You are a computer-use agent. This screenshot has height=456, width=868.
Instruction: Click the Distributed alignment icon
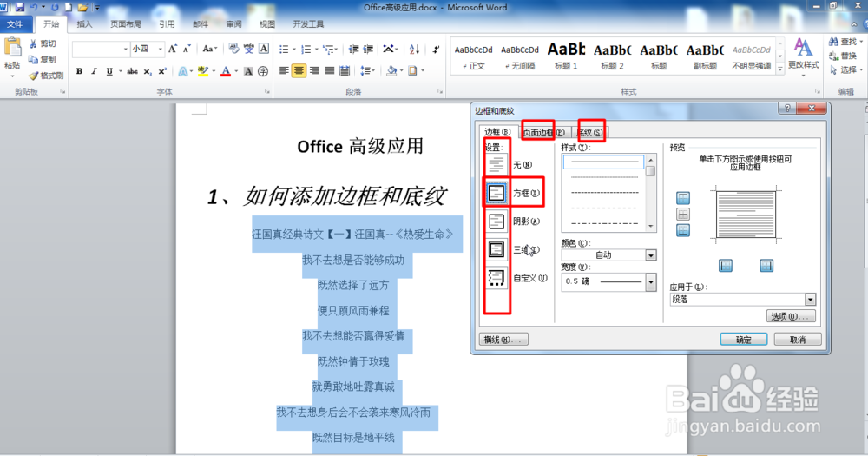click(x=345, y=71)
